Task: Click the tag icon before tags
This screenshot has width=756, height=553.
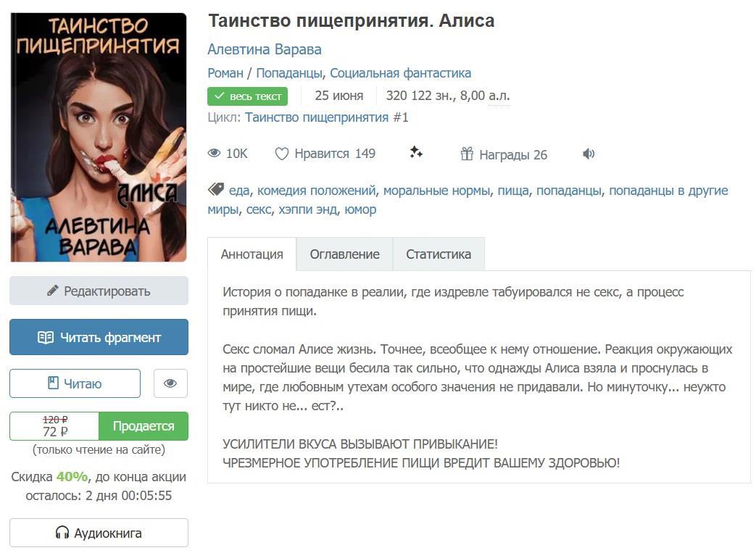Action: pyautogui.click(x=216, y=189)
